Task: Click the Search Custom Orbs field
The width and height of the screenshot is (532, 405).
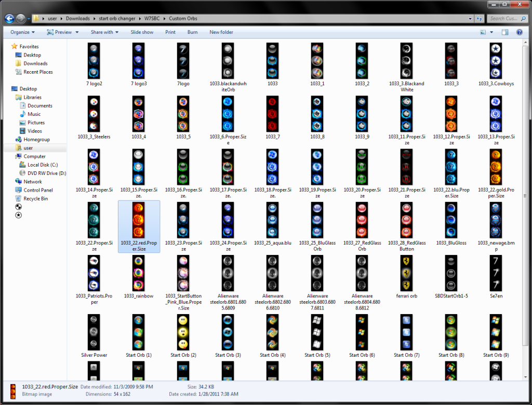Action: [x=507, y=19]
